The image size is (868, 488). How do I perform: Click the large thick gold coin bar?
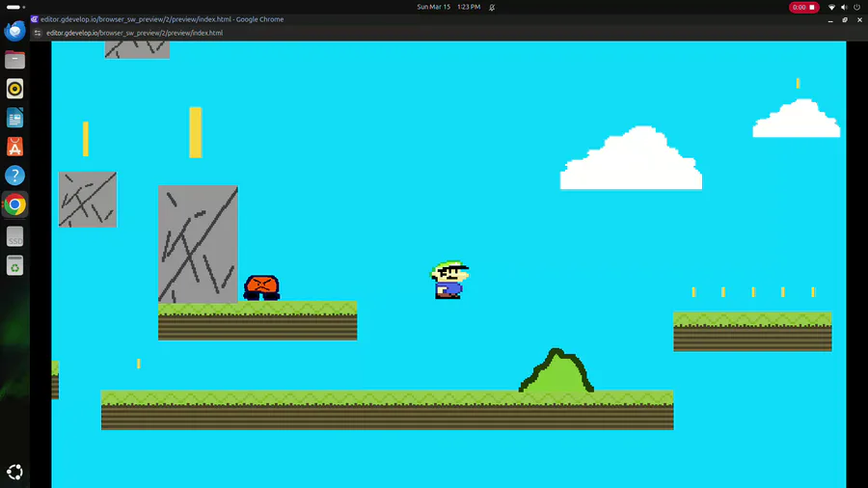[196, 132]
